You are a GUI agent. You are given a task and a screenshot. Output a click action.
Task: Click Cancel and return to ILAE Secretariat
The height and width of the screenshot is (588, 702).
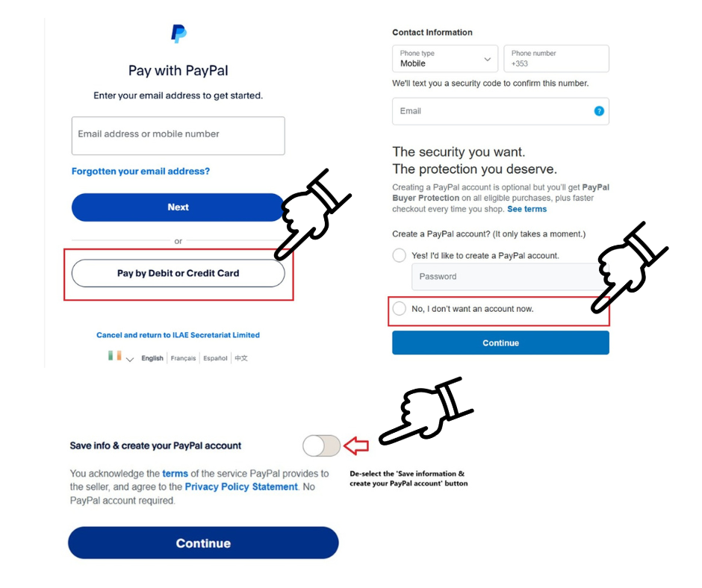[x=178, y=335]
